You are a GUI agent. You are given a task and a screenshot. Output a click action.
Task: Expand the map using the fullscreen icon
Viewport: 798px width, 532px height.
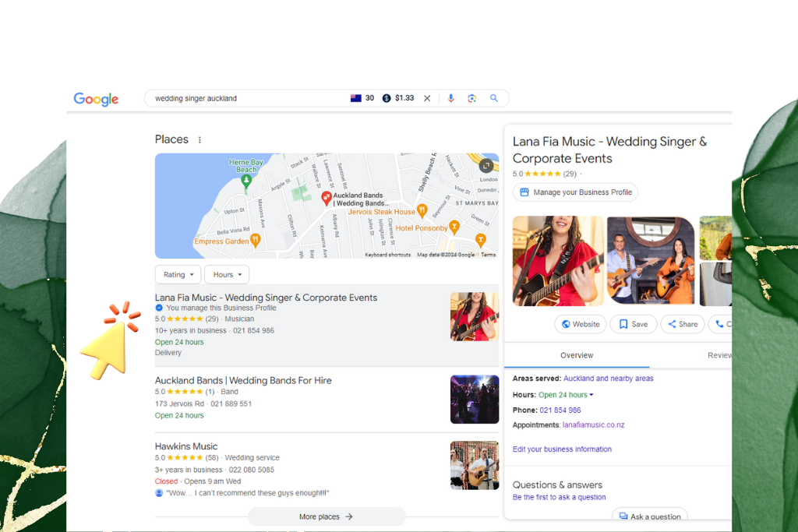486,165
